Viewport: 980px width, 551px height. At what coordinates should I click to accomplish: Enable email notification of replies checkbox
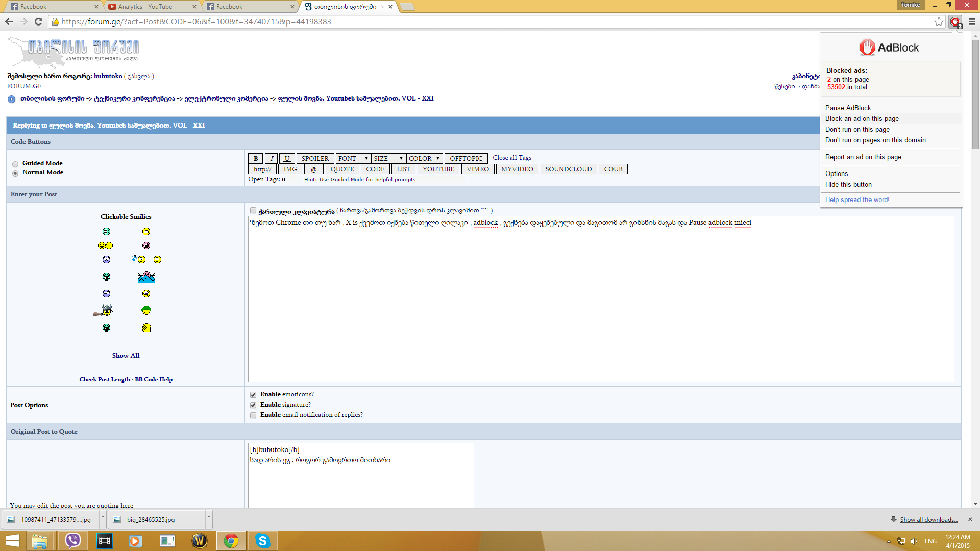253,415
